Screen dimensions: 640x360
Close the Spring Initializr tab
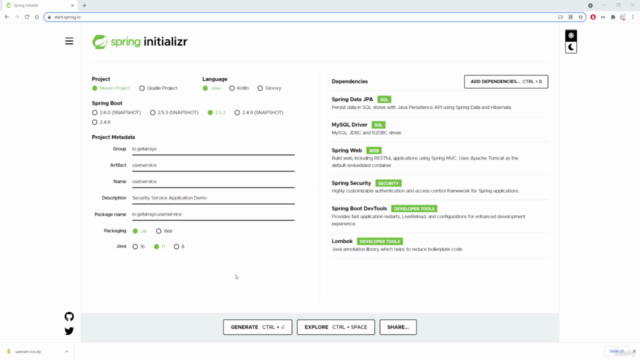(x=72, y=5)
